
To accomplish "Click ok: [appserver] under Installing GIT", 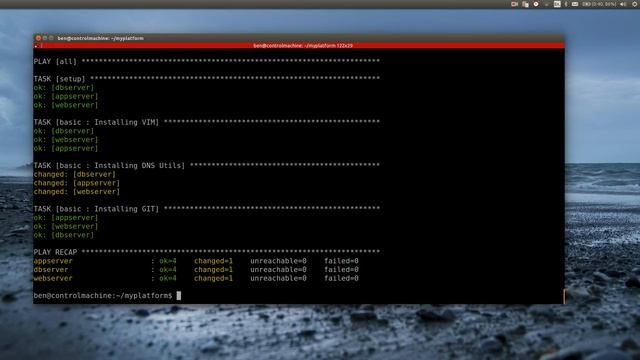I will tap(66, 218).
